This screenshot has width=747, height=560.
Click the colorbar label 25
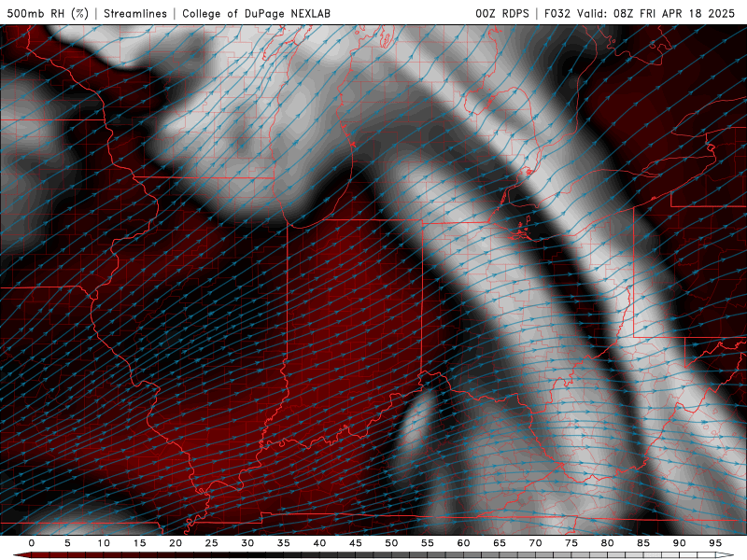point(212,543)
